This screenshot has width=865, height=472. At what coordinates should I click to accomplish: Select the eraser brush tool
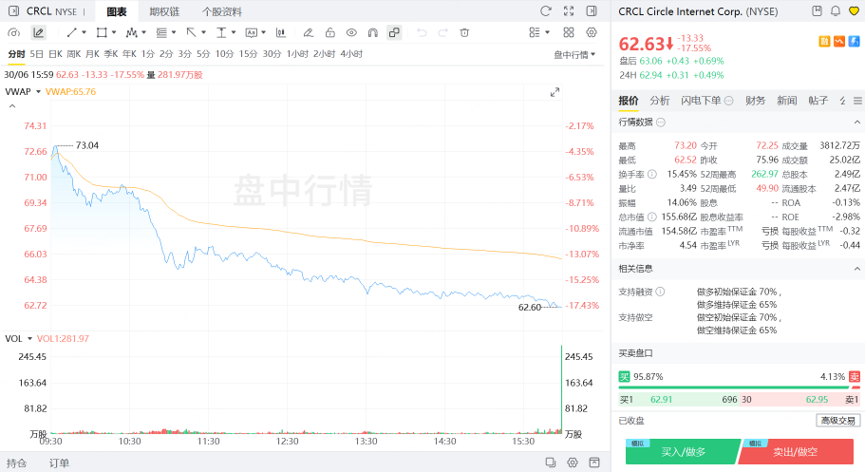click(x=308, y=33)
